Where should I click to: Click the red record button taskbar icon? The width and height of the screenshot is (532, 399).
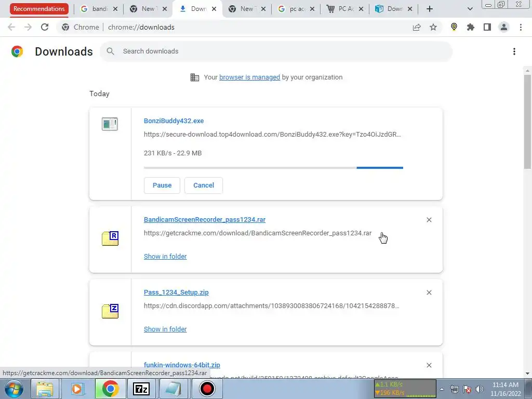tap(207, 389)
